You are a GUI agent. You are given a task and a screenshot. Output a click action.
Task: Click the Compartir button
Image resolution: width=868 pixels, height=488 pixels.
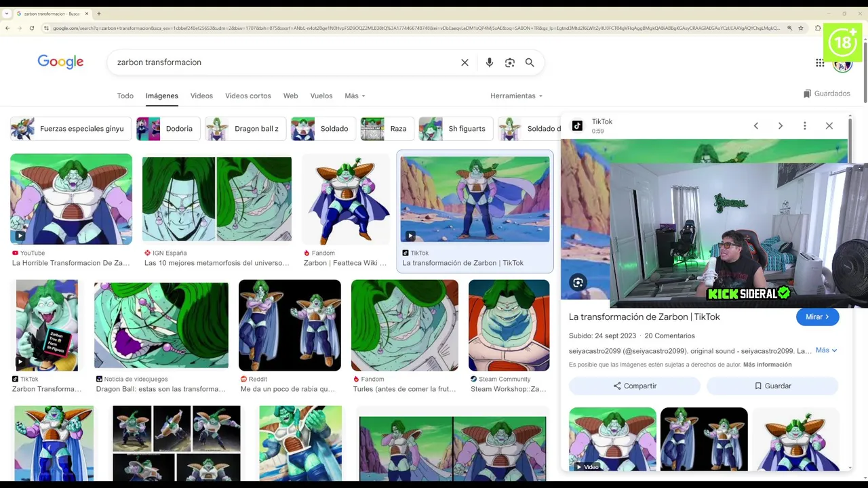pos(635,386)
